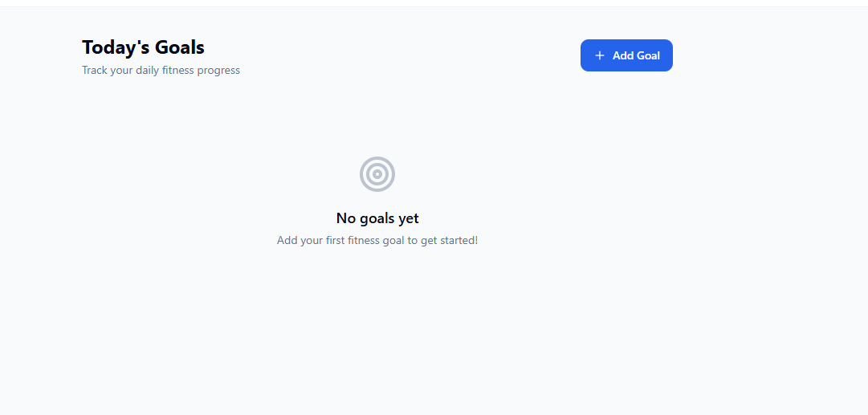Click the center dot of the target icon
This screenshot has height=415, width=868.
pos(377,174)
